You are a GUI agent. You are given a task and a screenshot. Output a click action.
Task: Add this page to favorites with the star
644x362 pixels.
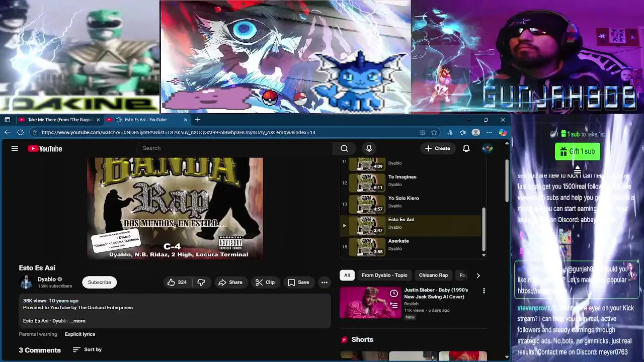coord(434,132)
